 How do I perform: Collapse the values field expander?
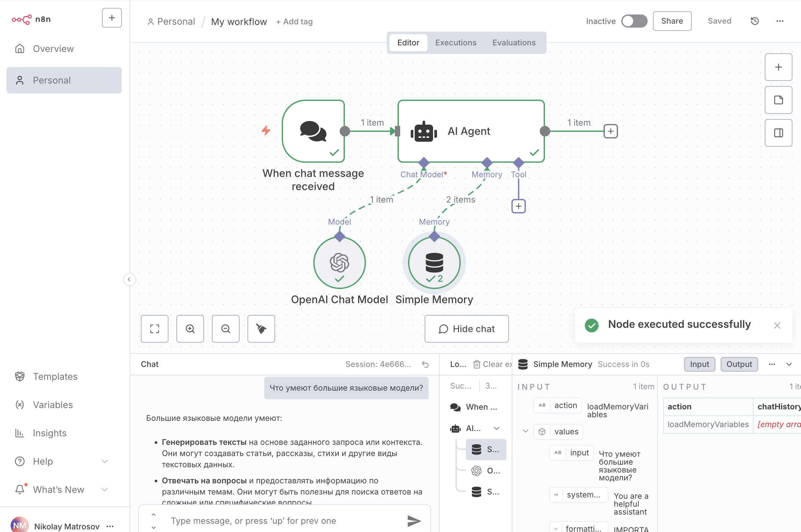(x=525, y=431)
